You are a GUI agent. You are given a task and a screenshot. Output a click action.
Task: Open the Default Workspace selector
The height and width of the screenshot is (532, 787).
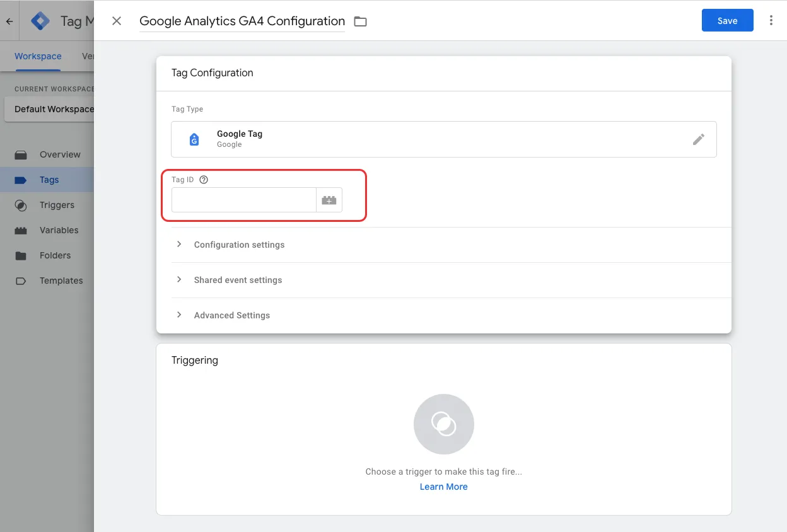click(49, 109)
